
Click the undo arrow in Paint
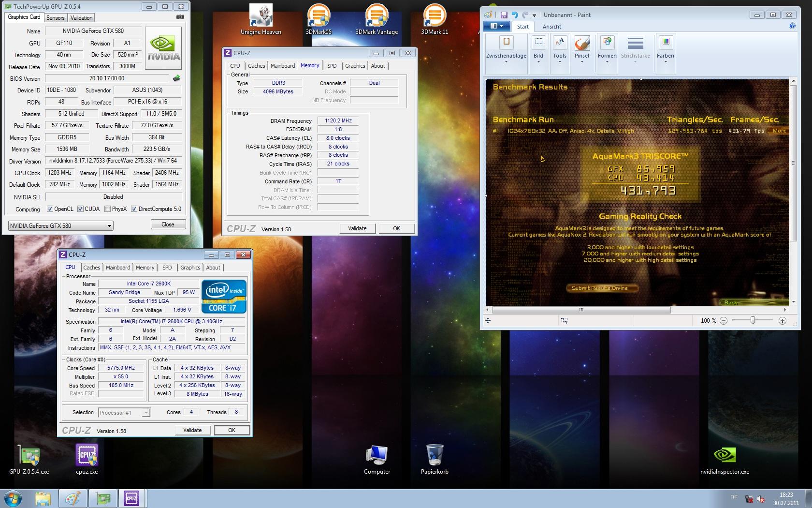(514, 15)
